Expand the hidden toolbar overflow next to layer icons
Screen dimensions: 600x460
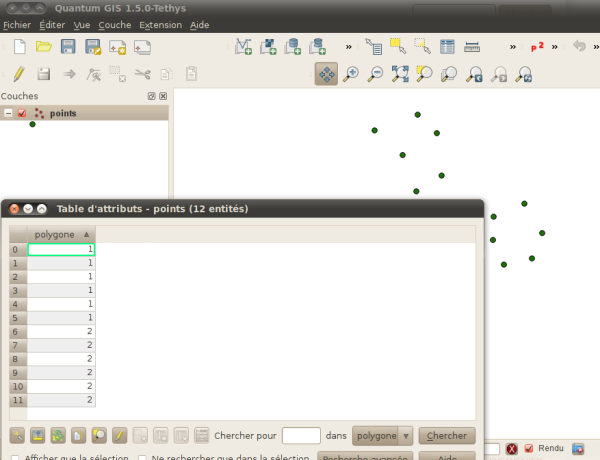348,46
